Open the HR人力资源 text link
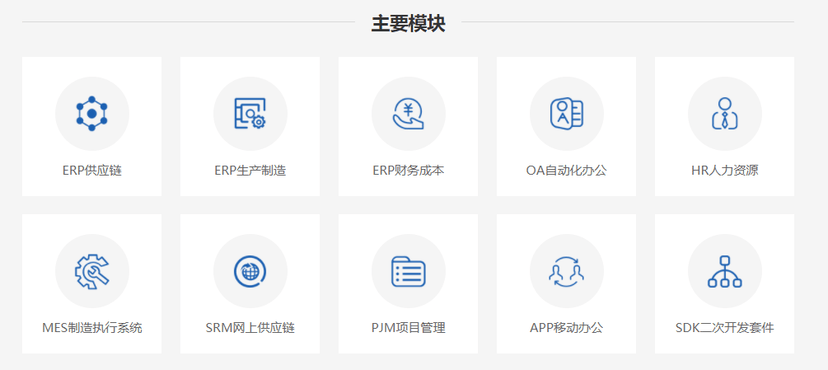The height and width of the screenshot is (370, 828). coord(724,171)
